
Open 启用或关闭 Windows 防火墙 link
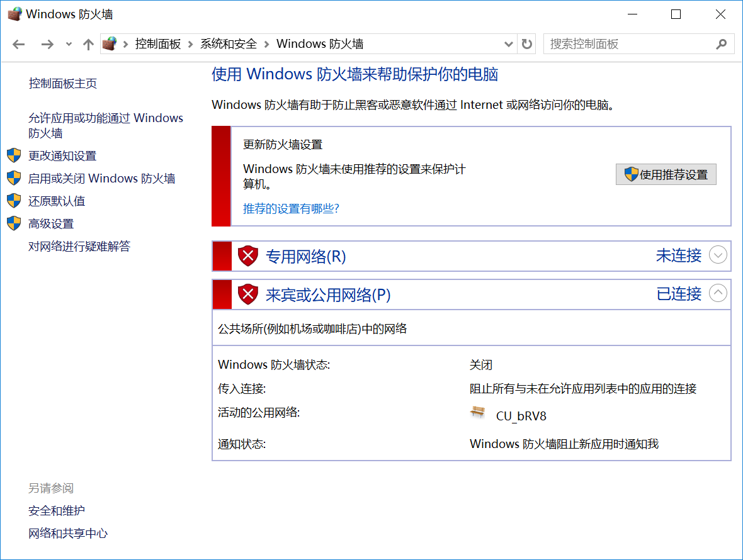pyautogui.click(x=101, y=179)
